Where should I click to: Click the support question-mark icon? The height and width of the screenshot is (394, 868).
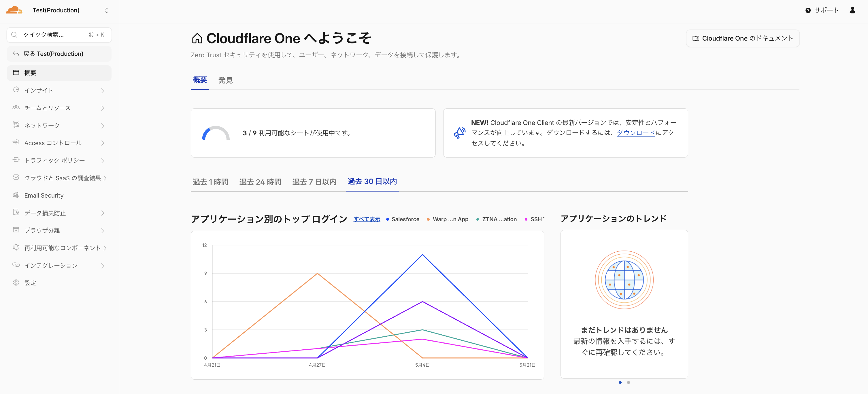coord(808,10)
